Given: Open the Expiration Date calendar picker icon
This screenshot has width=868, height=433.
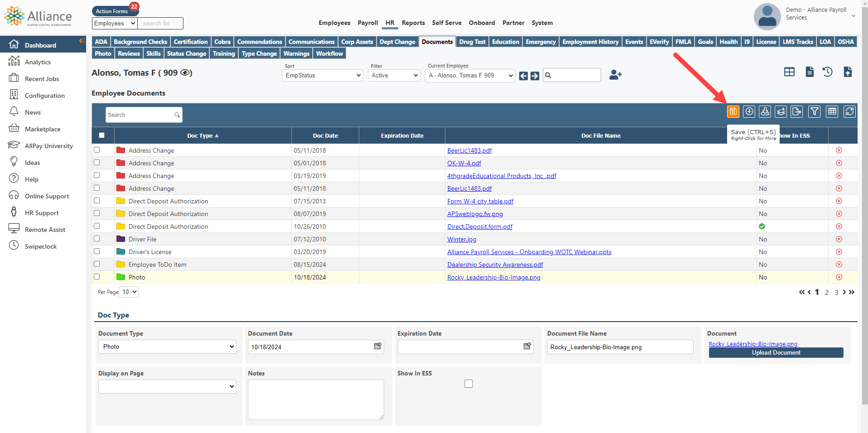Looking at the screenshot, I should click(527, 346).
